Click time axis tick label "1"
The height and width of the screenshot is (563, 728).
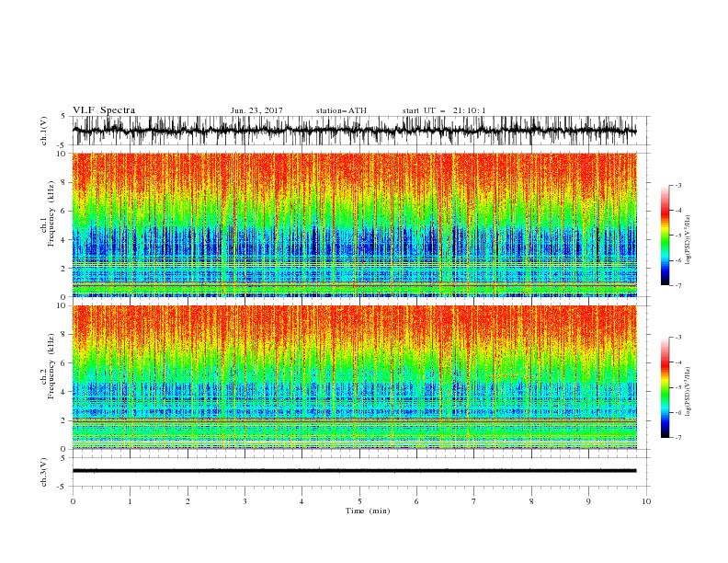[x=130, y=501]
